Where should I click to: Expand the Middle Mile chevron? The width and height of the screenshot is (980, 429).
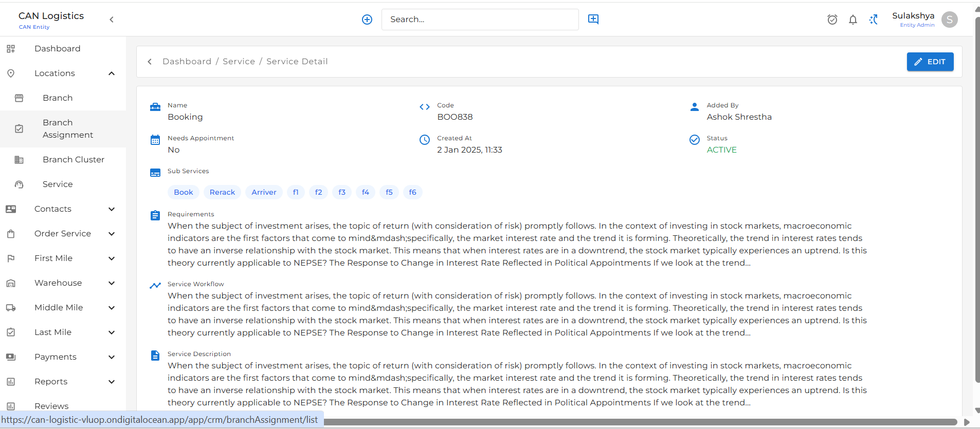(112, 308)
